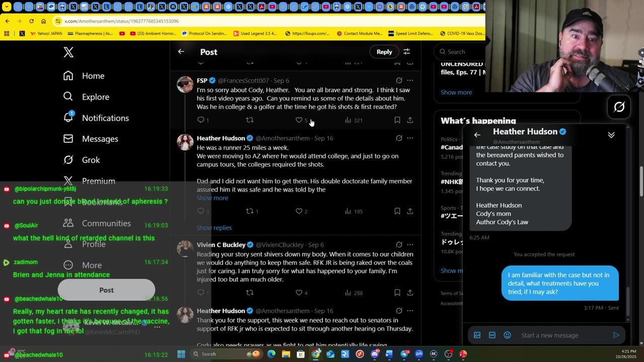644x362 pixels.
Task: Open Yahoo! JAPAN bookmark
Action: pyautogui.click(x=47, y=34)
